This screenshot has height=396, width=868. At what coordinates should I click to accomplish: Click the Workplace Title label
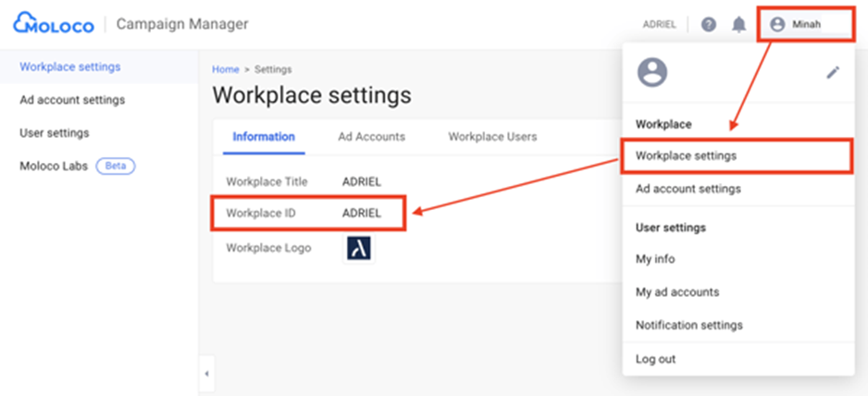tap(267, 181)
